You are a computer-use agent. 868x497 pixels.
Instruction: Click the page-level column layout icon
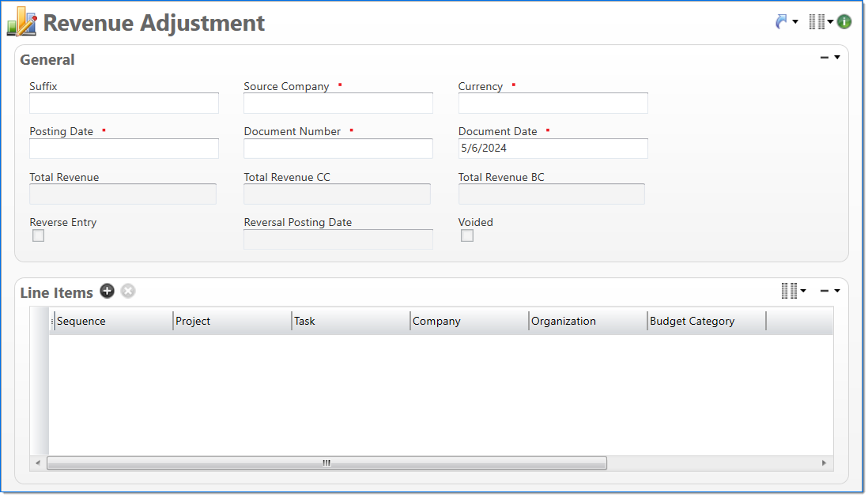pyautogui.click(x=817, y=22)
